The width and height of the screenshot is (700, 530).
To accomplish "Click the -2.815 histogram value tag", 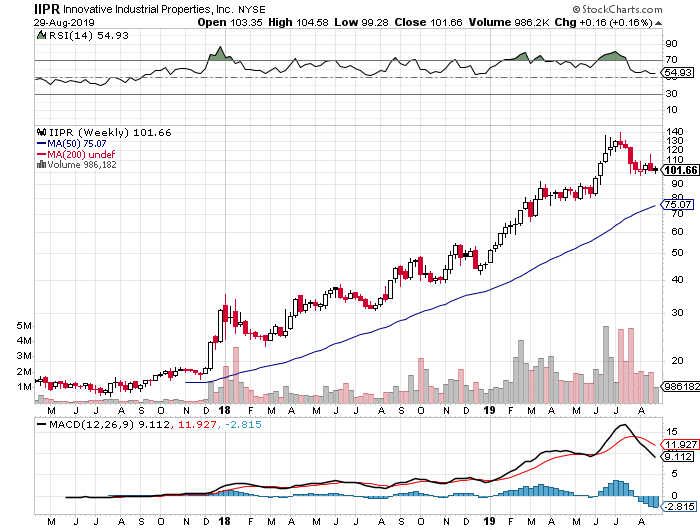I will pos(679,506).
